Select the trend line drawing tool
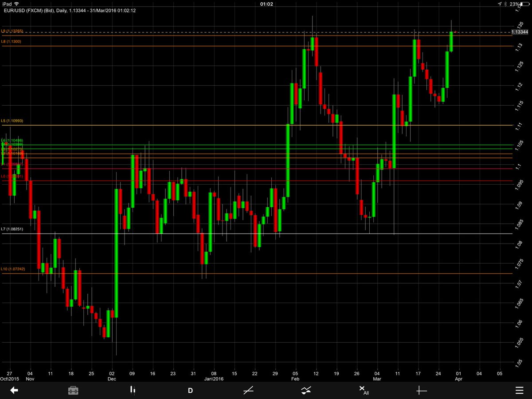 pos(248,390)
